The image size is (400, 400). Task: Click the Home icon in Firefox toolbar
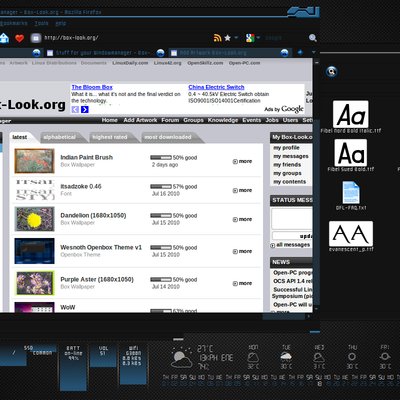click(x=4, y=38)
